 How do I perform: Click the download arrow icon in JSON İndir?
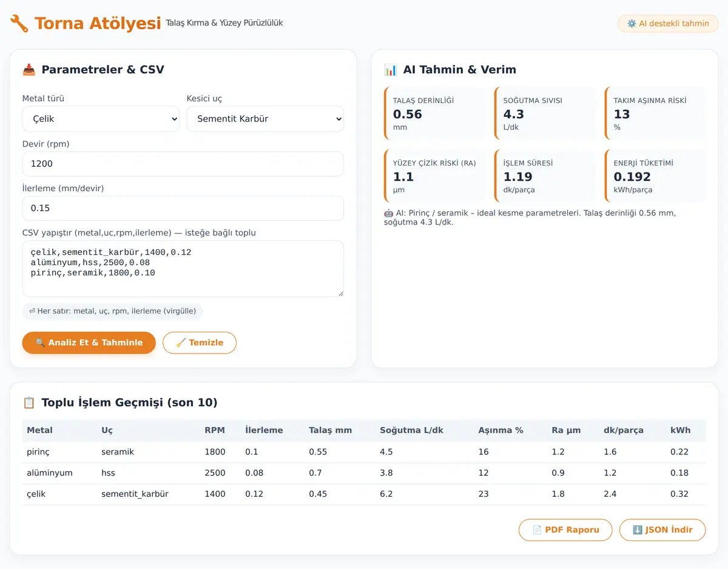(x=637, y=530)
